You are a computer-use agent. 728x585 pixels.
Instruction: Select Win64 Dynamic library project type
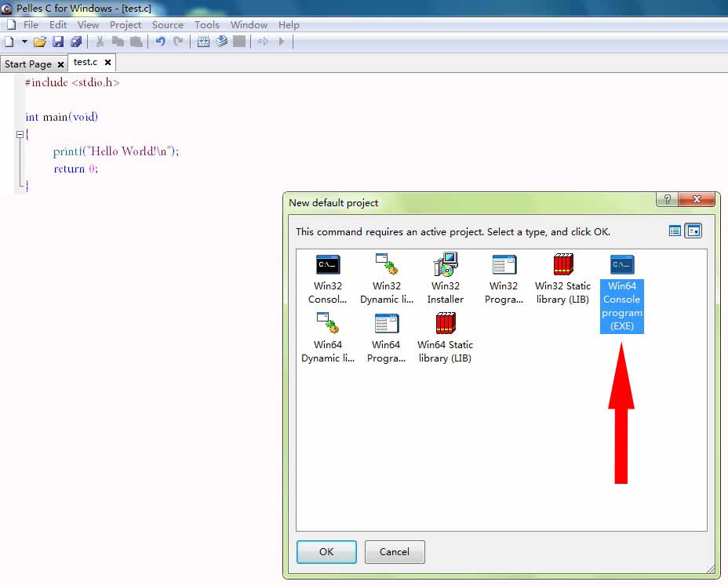coord(328,337)
